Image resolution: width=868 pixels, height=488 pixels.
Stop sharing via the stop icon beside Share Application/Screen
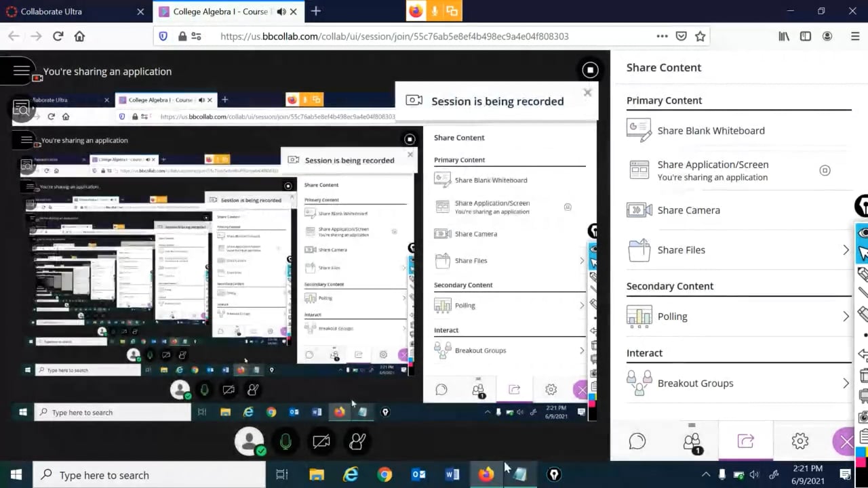(825, 171)
